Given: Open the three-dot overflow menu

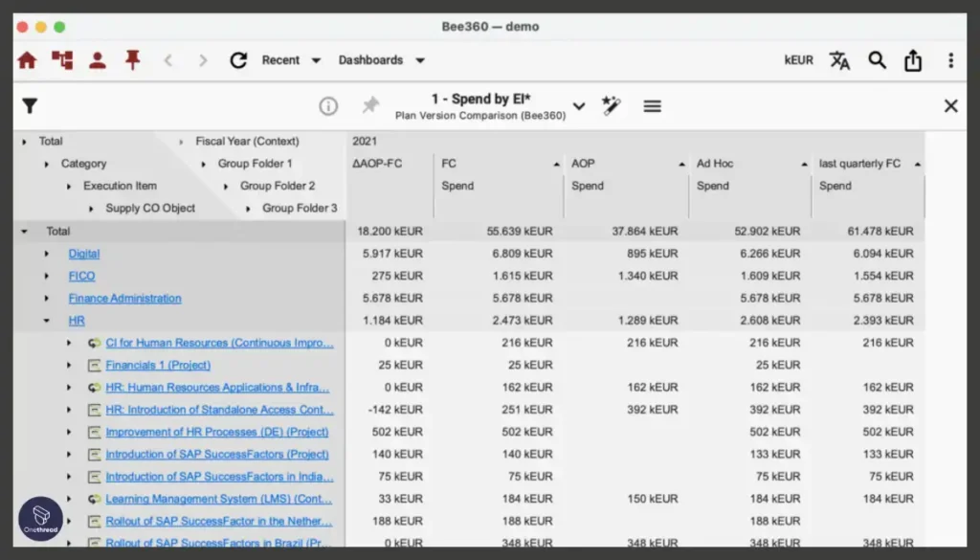Looking at the screenshot, I should tap(950, 60).
